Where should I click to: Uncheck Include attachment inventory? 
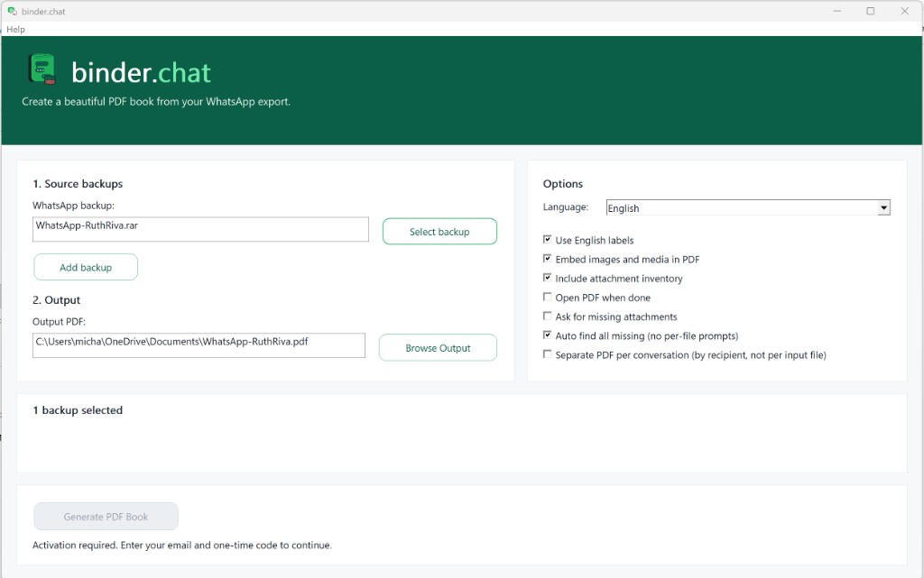coord(548,278)
